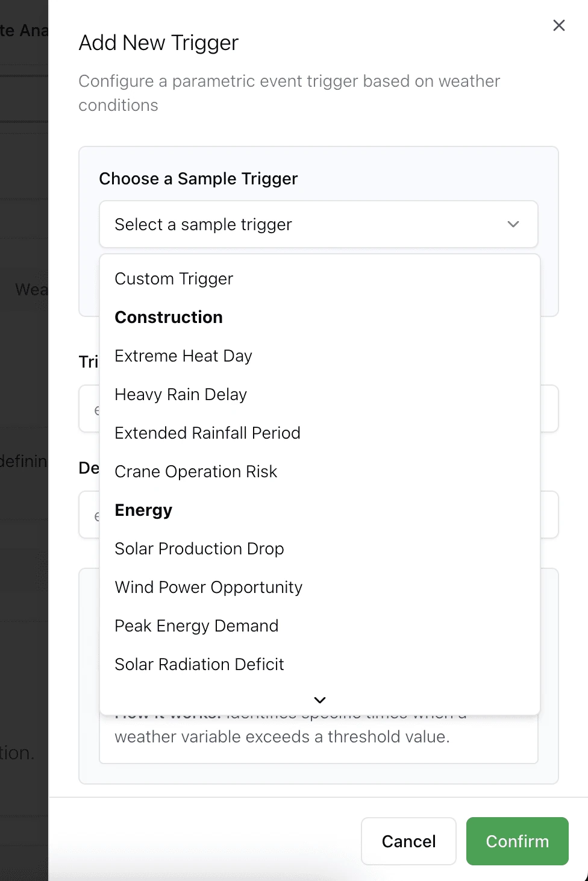Select Solar Radiation Deficit trigger

pos(199,665)
